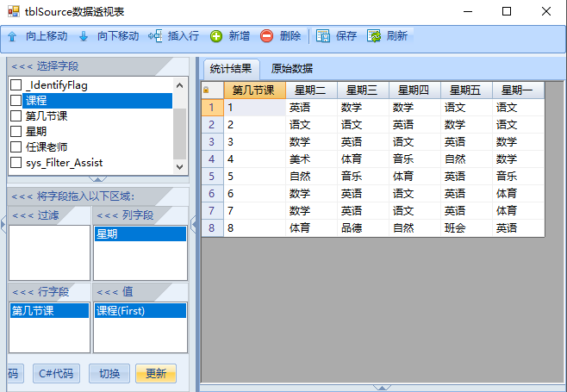567x392 pixels.
Task: Click the 保存 toolbar label
Action: 346,36
